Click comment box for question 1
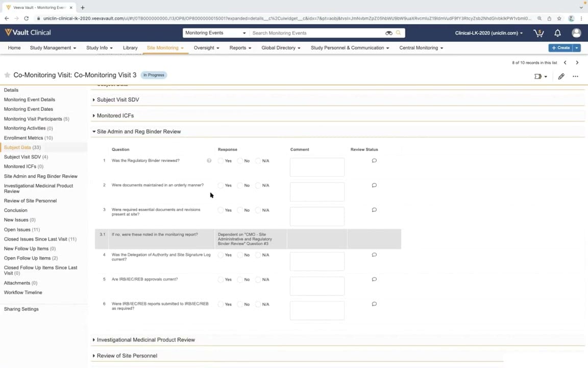 coord(317,167)
